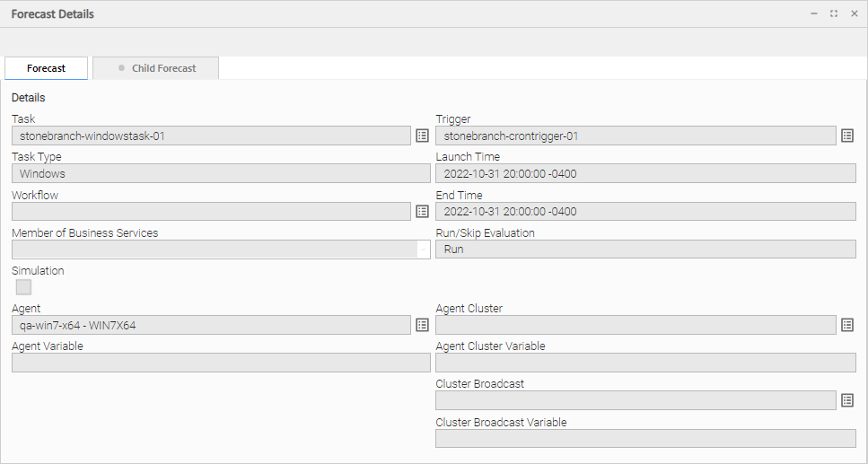Click the Agent Cluster details icon
Viewport: 868px width, 464px height.
(x=847, y=325)
